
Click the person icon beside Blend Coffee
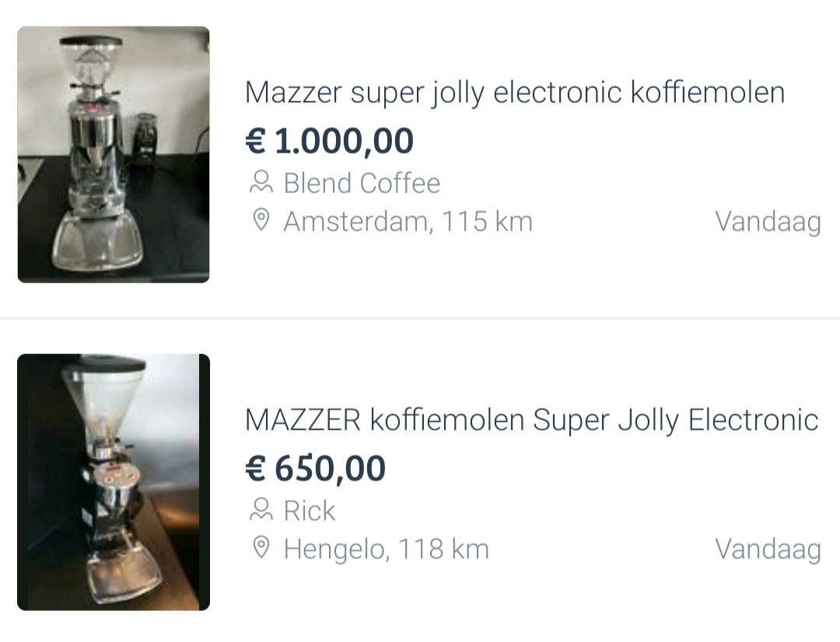click(x=261, y=184)
